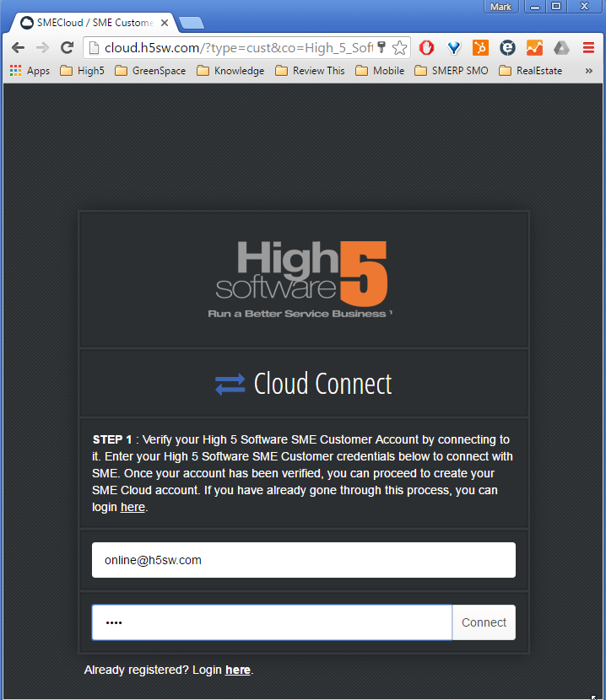Open the orange analytics chart extension
This screenshot has height=700, width=606.
(x=534, y=47)
